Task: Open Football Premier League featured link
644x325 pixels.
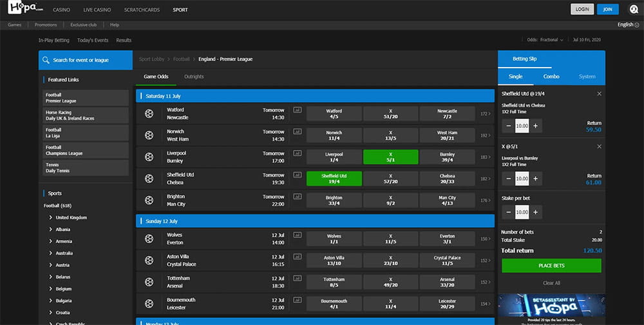Action: (x=86, y=98)
